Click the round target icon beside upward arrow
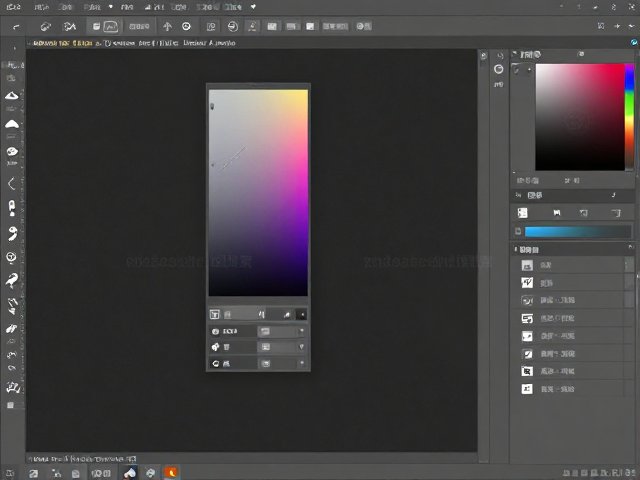The image size is (640, 480). coord(186,27)
